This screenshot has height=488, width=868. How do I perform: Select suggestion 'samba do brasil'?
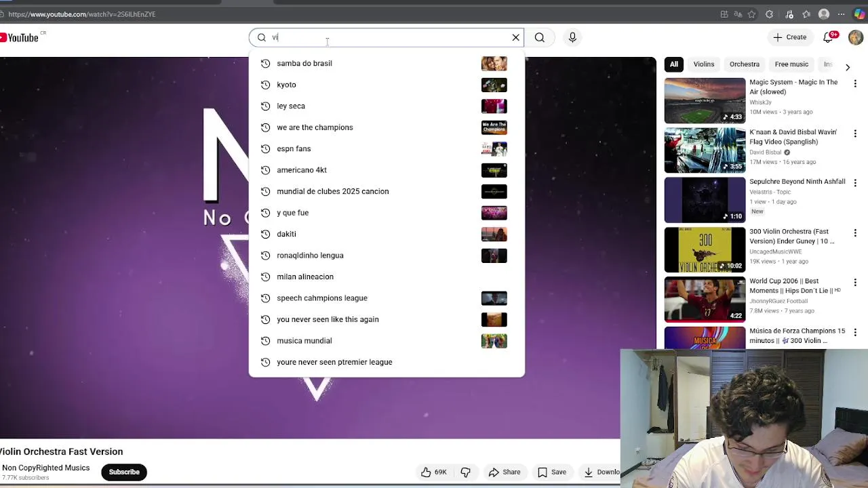coord(387,63)
